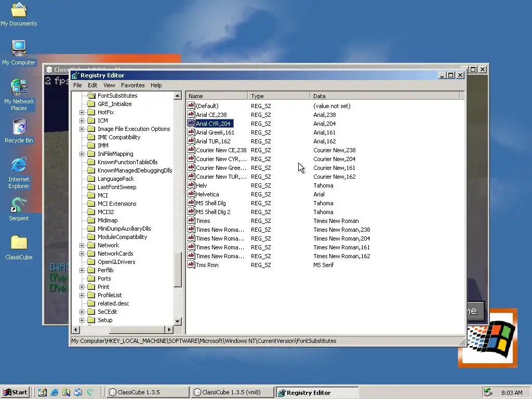Click Registry Editor taskbar button
Screen dimensions: 532x399
pos(317,393)
